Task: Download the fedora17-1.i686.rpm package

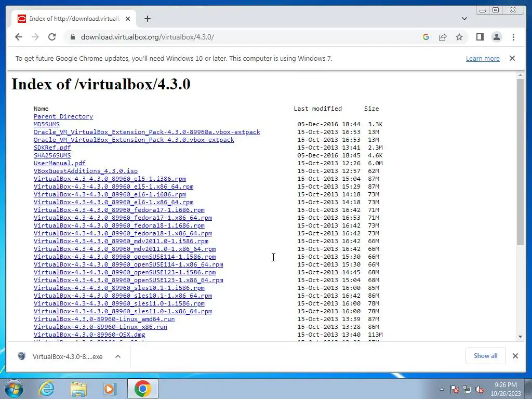Action: click(119, 210)
